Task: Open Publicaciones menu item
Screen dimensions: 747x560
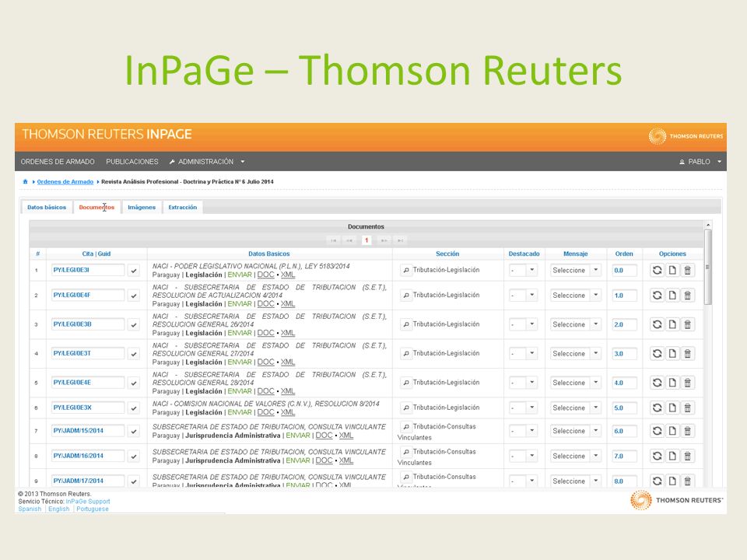Action: tap(132, 162)
